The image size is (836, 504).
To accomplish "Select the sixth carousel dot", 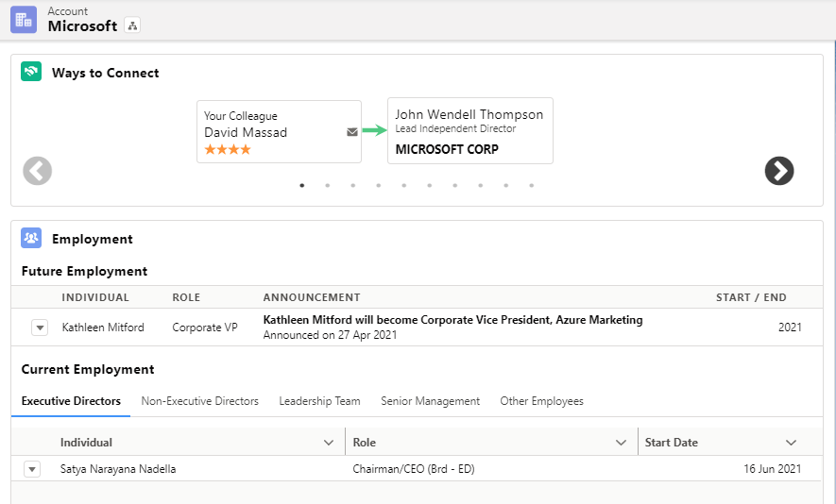I will pyautogui.click(x=429, y=185).
